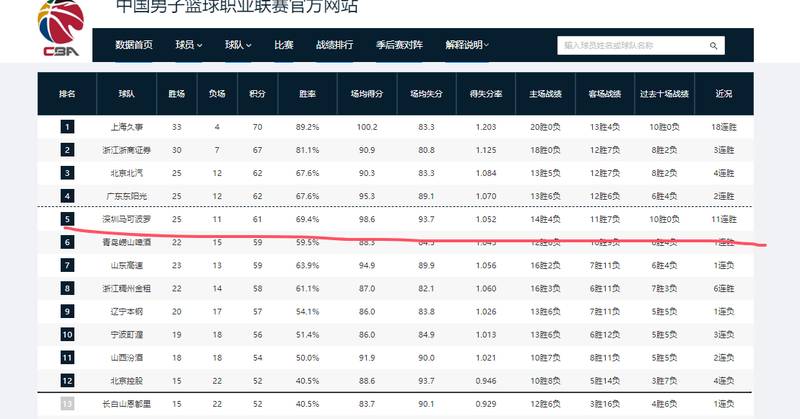
Task: Click the 0.946 ratio cell
Action: coord(486,381)
